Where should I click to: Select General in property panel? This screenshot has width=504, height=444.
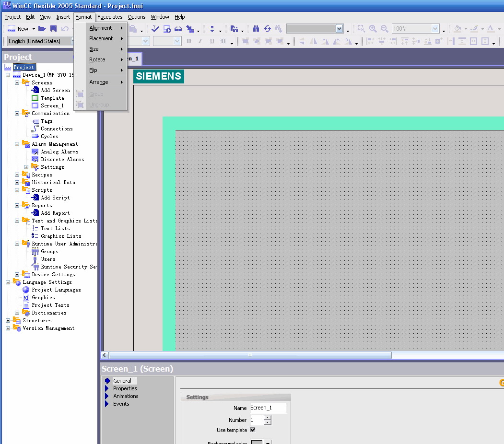(122, 381)
